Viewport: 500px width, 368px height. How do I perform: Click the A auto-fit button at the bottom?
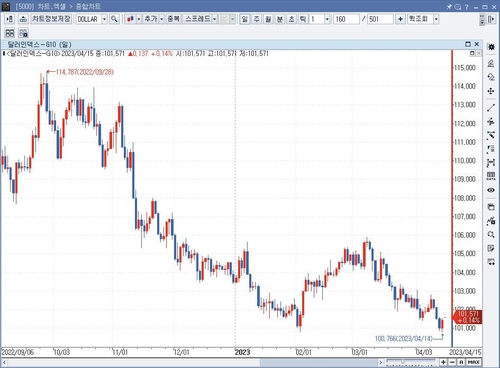coord(461,362)
